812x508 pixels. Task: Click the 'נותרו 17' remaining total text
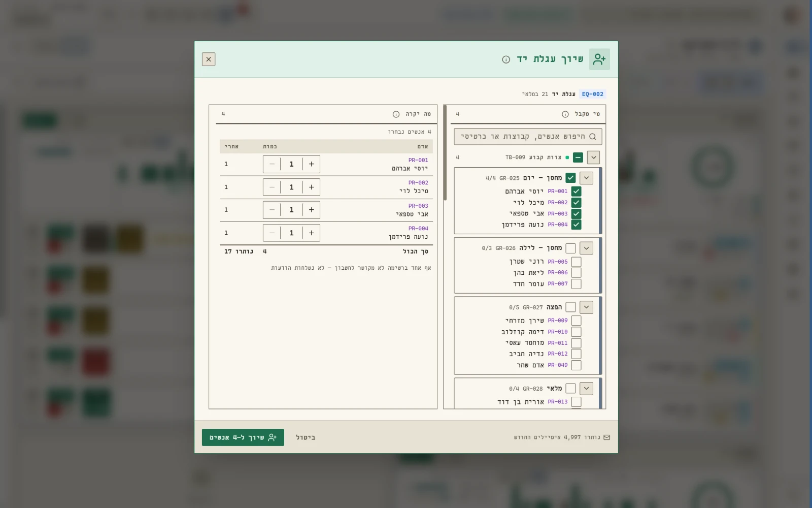239,251
